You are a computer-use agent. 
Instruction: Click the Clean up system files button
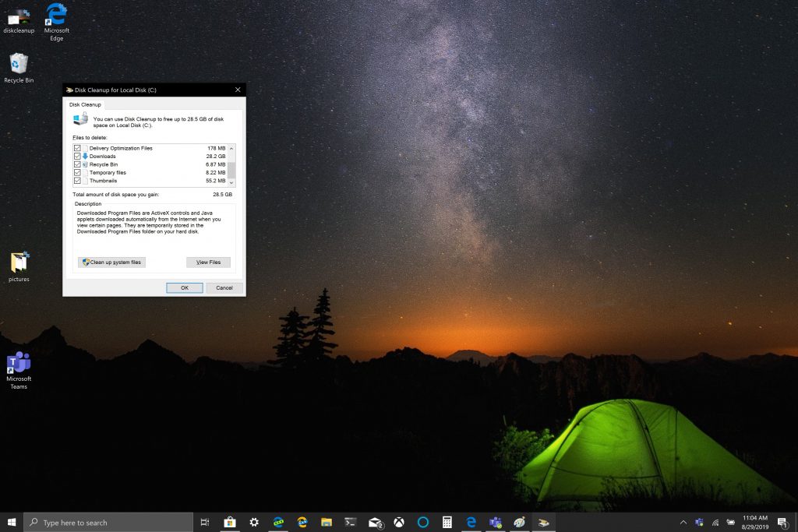[111, 262]
